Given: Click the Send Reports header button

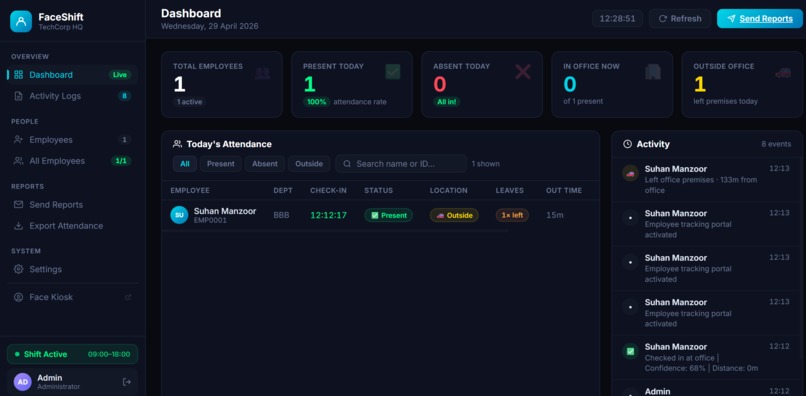Looking at the screenshot, I should coord(760,19).
